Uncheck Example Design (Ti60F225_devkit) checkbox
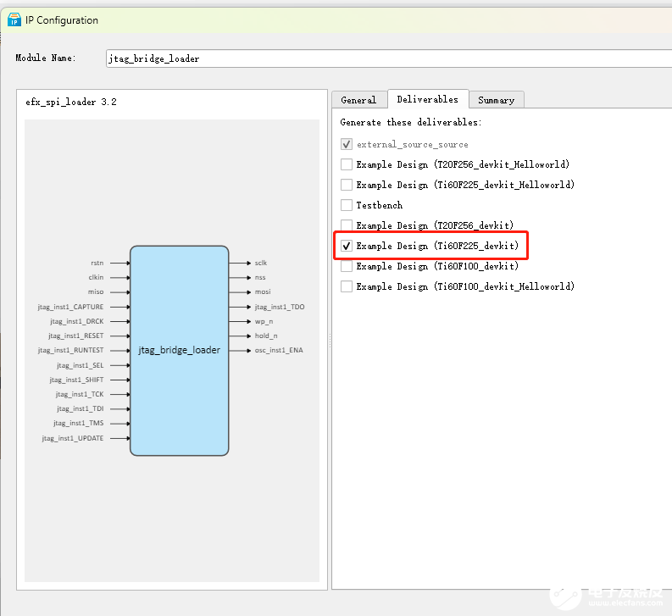Viewport: 672px width, 616px height. pyautogui.click(x=347, y=246)
